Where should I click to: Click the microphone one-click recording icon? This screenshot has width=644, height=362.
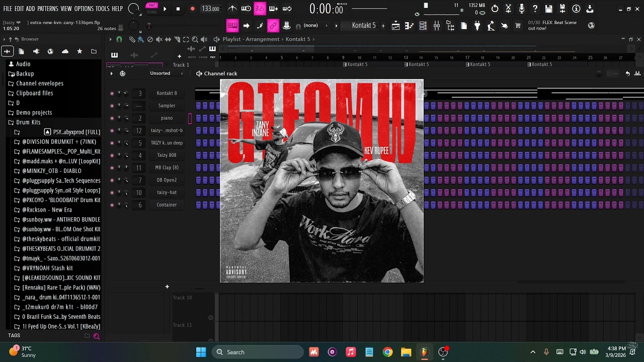tap(522, 9)
